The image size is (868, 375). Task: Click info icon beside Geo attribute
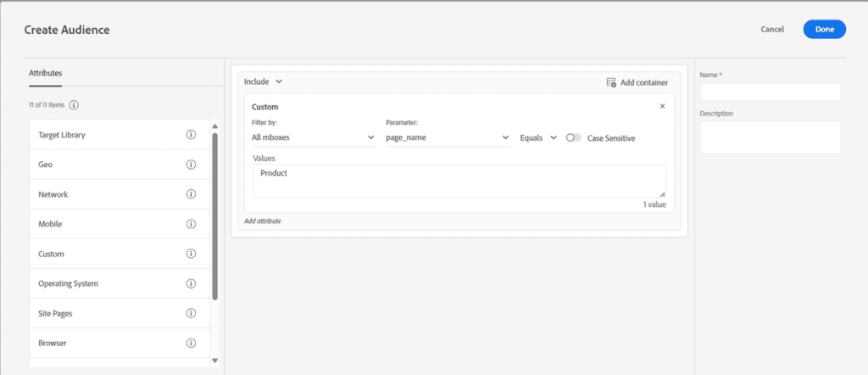tap(191, 165)
